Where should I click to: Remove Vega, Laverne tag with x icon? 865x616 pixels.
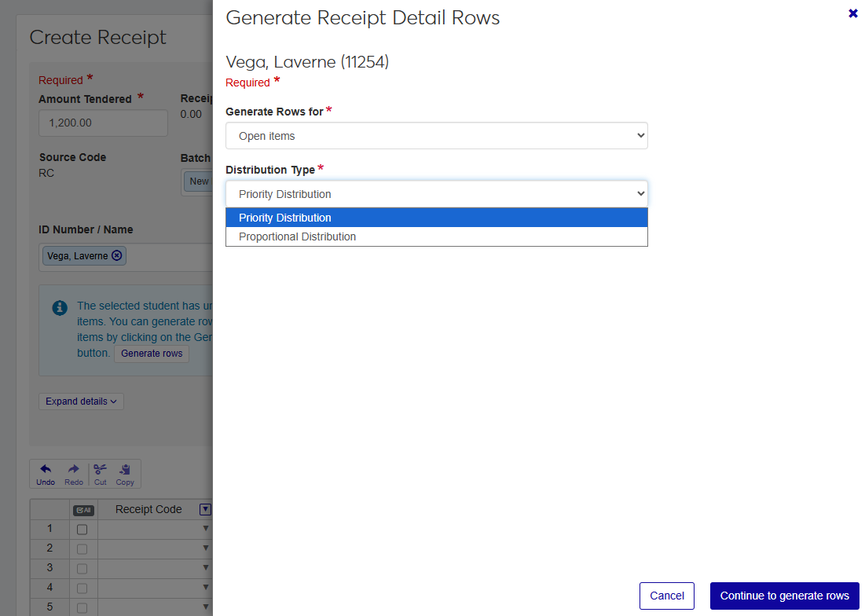pyautogui.click(x=117, y=255)
